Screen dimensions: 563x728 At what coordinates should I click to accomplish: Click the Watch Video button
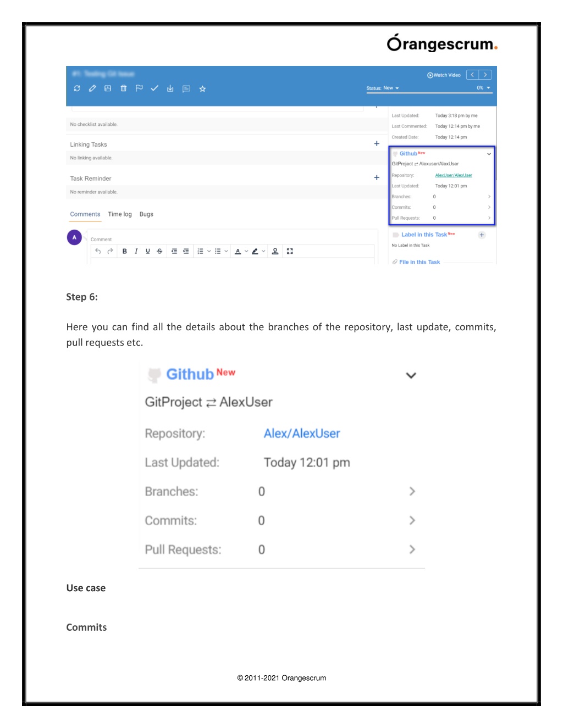[x=444, y=75]
